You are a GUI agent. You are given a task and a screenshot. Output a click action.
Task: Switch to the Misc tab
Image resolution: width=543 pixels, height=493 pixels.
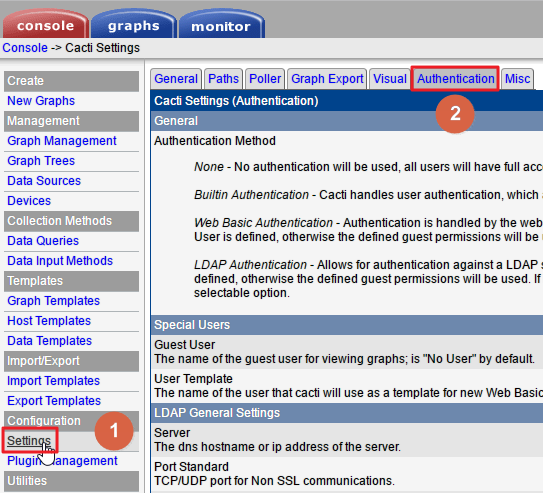tap(517, 79)
